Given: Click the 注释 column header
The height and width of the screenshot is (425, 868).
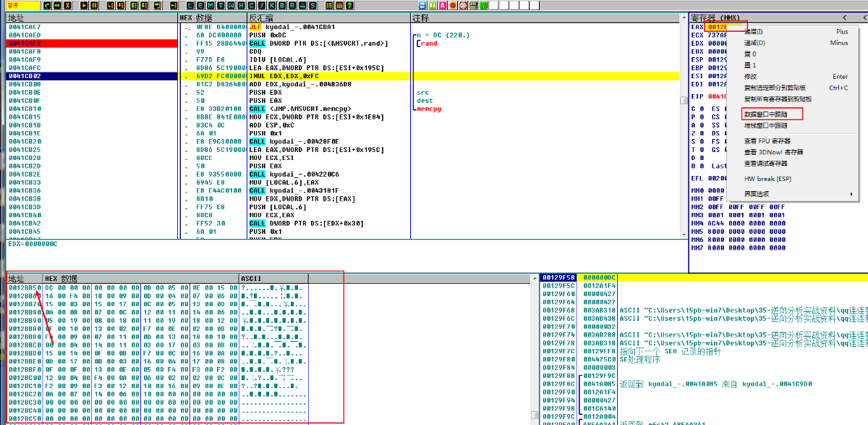Looking at the screenshot, I should tap(545, 17).
